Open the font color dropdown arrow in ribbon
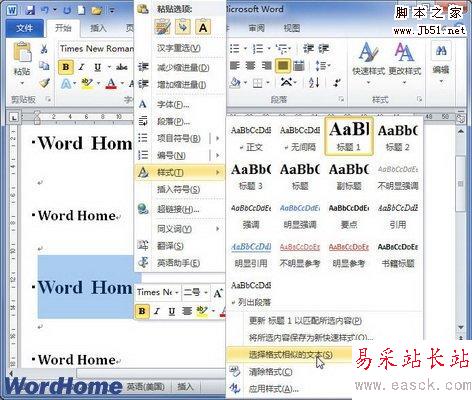The image size is (472, 400). click(x=122, y=83)
